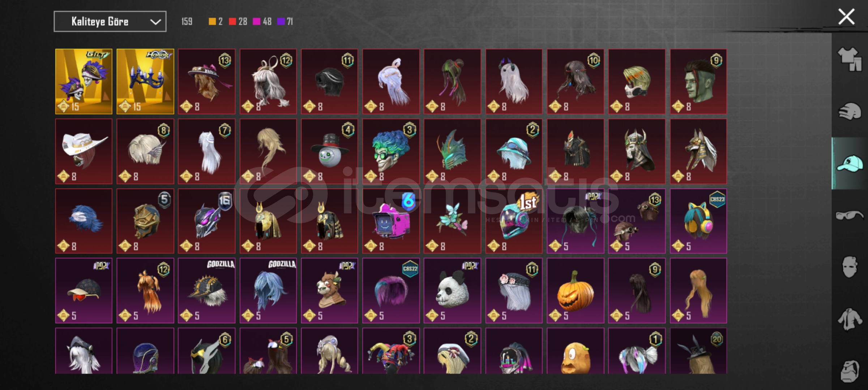The height and width of the screenshot is (390, 868).
Task: Select the HONOR blue chandelier headgear
Action: pyautogui.click(x=145, y=81)
